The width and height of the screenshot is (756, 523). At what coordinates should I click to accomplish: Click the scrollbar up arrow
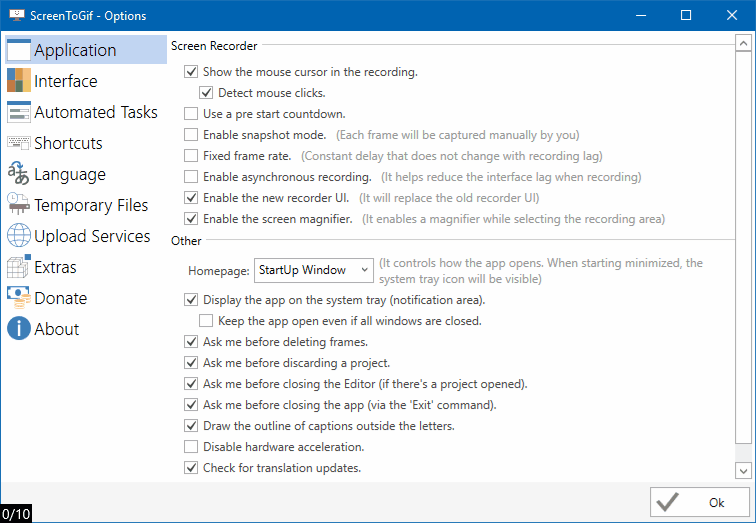coord(743,43)
